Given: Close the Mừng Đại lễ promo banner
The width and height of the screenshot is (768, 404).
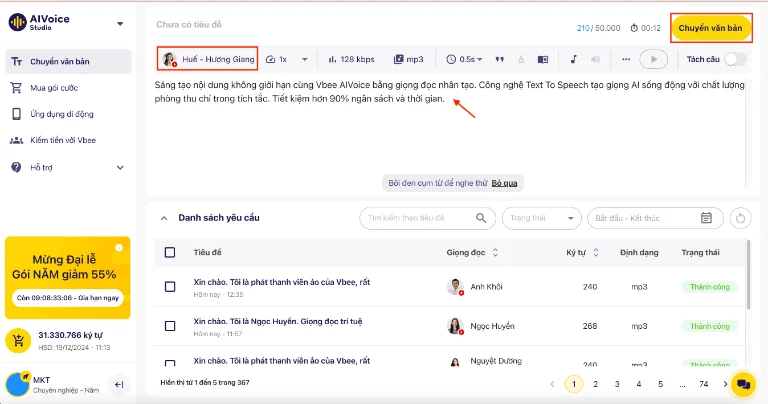Looking at the screenshot, I should point(119,248).
